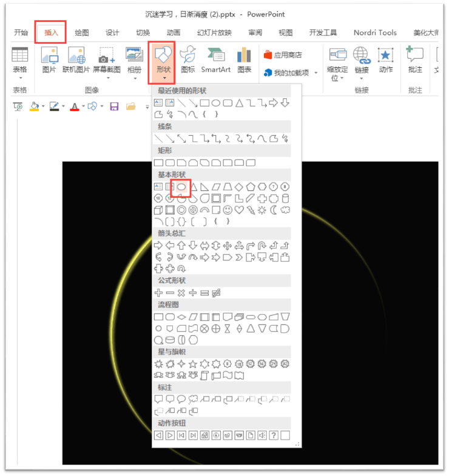Select the isosceles triangle in 基本形状
The height and width of the screenshot is (476, 449).
193,187
